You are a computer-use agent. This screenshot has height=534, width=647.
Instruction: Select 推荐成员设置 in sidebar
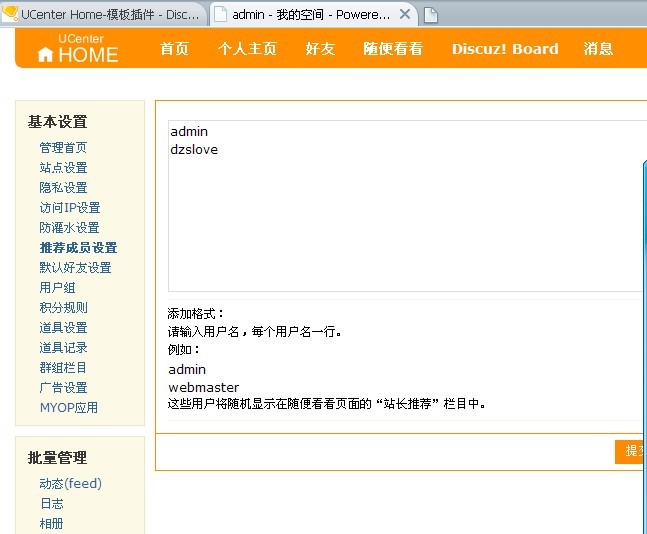[78, 248]
